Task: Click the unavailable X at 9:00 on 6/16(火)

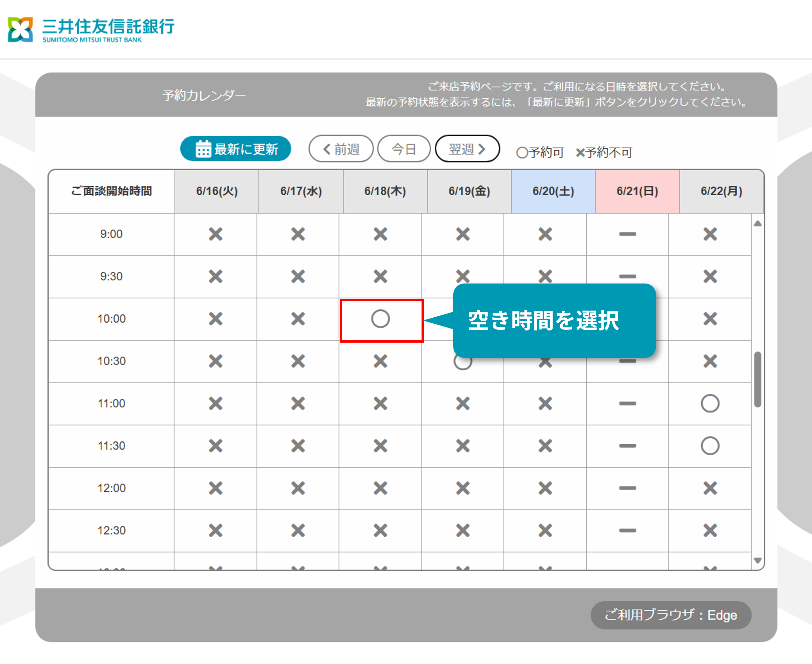Action: (215, 234)
